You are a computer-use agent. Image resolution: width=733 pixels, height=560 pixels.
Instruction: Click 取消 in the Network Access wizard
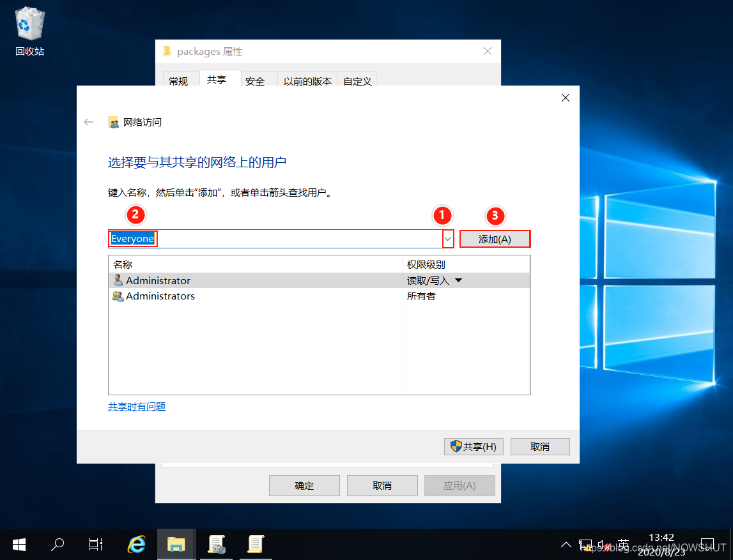[540, 447]
